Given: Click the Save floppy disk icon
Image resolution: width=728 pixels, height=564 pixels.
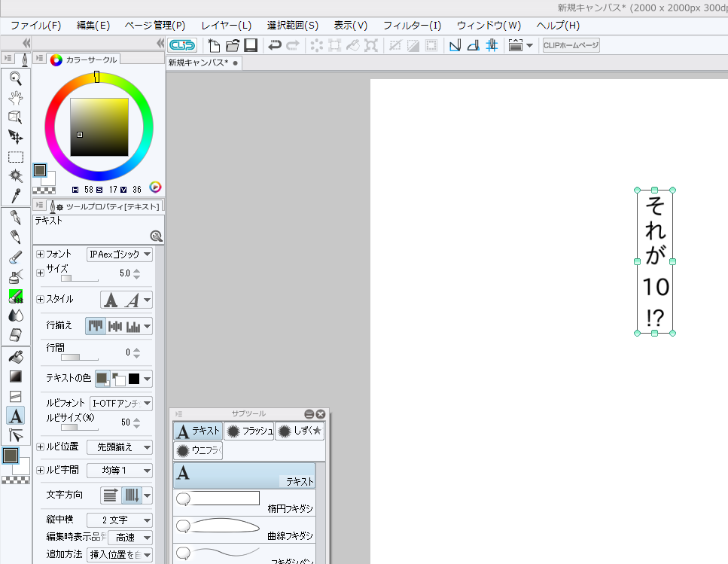Looking at the screenshot, I should pyautogui.click(x=251, y=45).
